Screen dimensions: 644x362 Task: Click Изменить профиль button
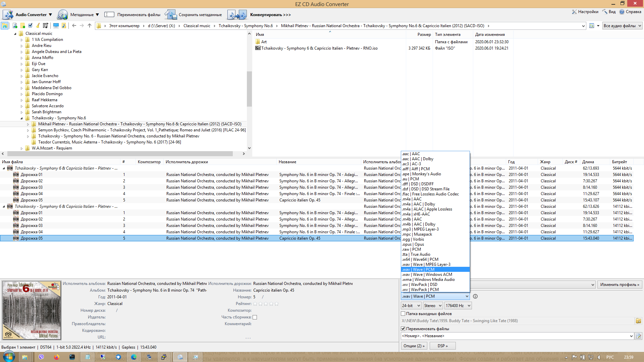pos(620,285)
